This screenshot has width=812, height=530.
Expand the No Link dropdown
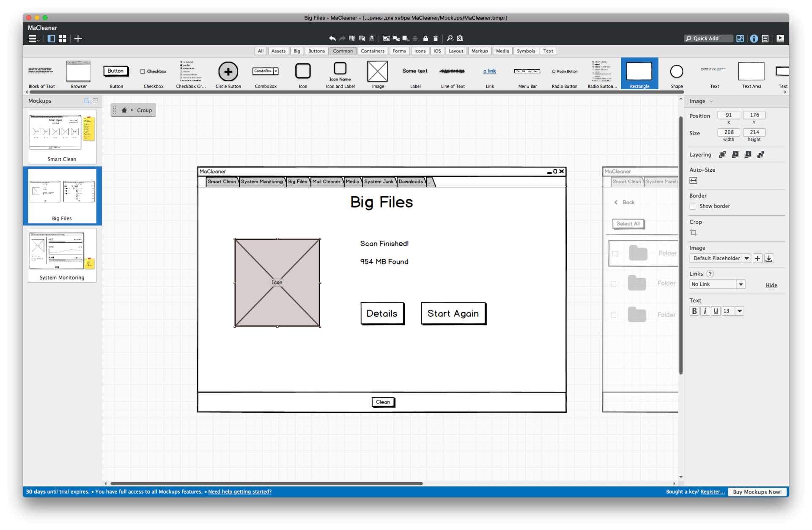pyautogui.click(x=741, y=285)
